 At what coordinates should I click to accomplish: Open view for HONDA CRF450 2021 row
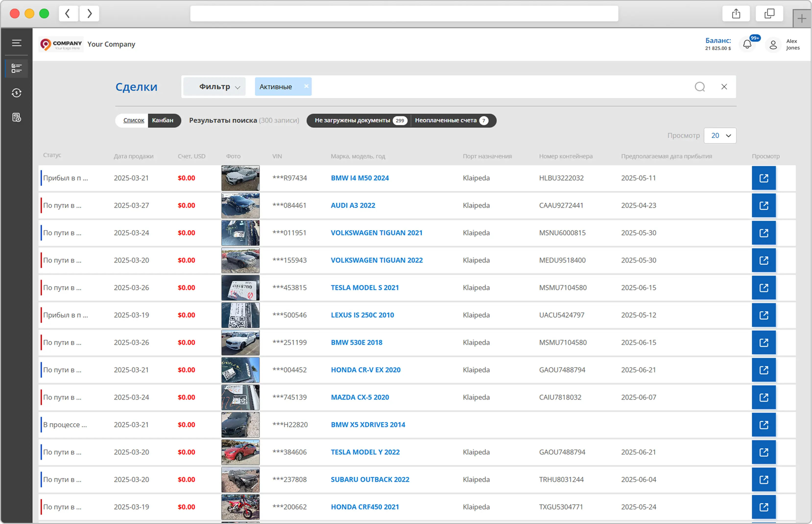(763, 507)
